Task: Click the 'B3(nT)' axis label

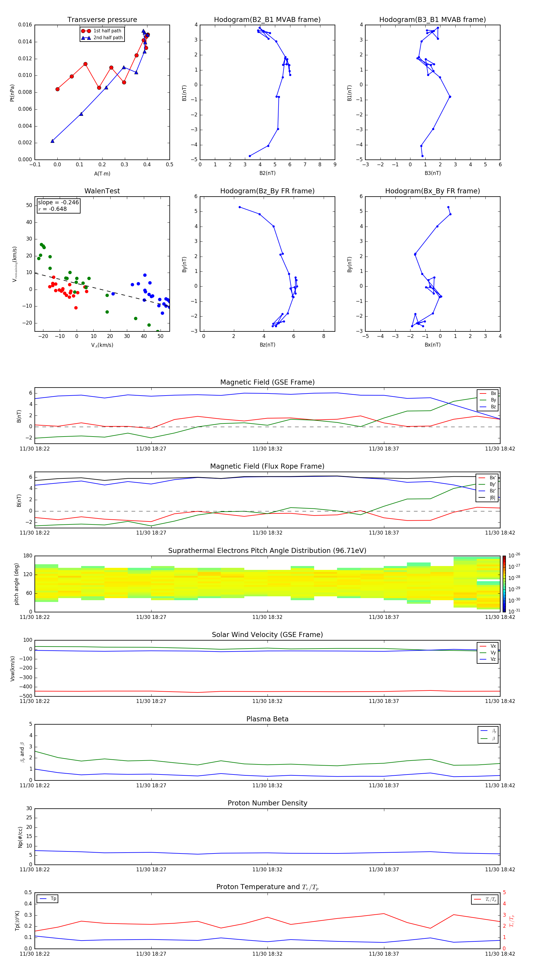Action: click(432, 173)
